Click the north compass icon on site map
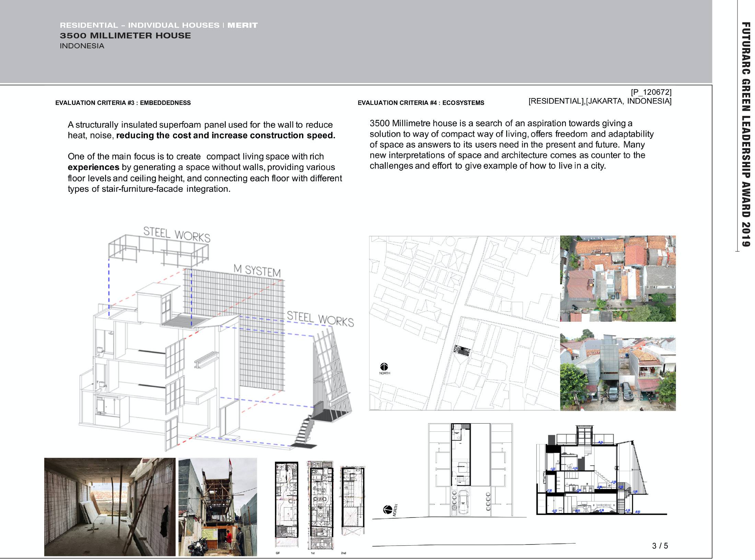 pos(384,367)
